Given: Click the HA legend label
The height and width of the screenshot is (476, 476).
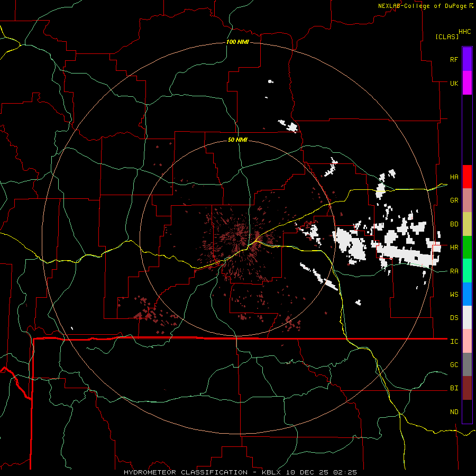Looking at the screenshot, I should pyautogui.click(x=454, y=177).
